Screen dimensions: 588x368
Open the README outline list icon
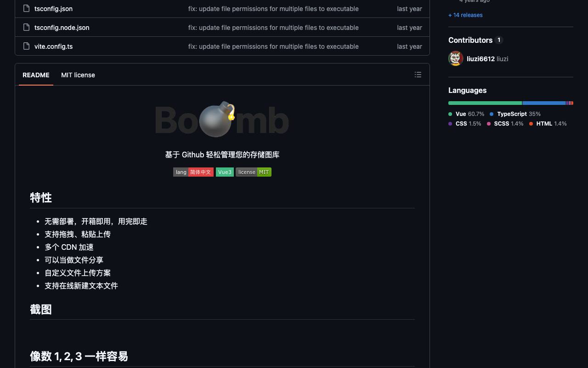tap(418, 75)
